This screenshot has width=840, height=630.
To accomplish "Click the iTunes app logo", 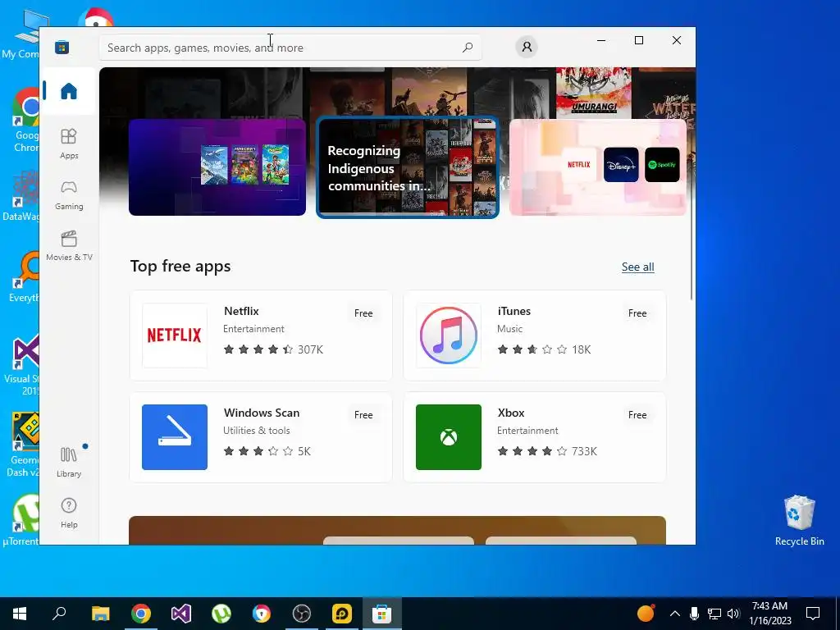I will 449,336.
